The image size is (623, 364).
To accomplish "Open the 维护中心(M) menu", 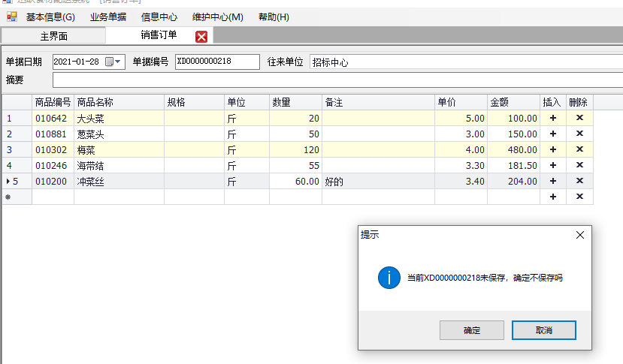I will pyautogui.click(x=218, y=17).
